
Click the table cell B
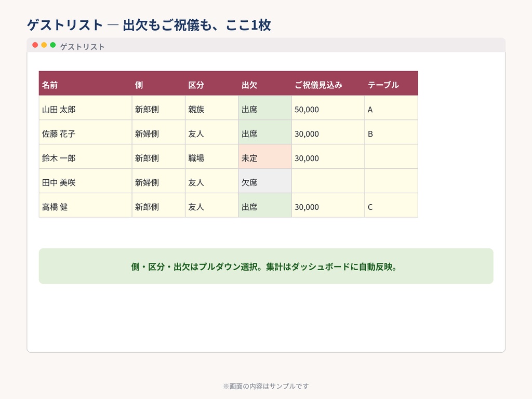coord(391,132)
